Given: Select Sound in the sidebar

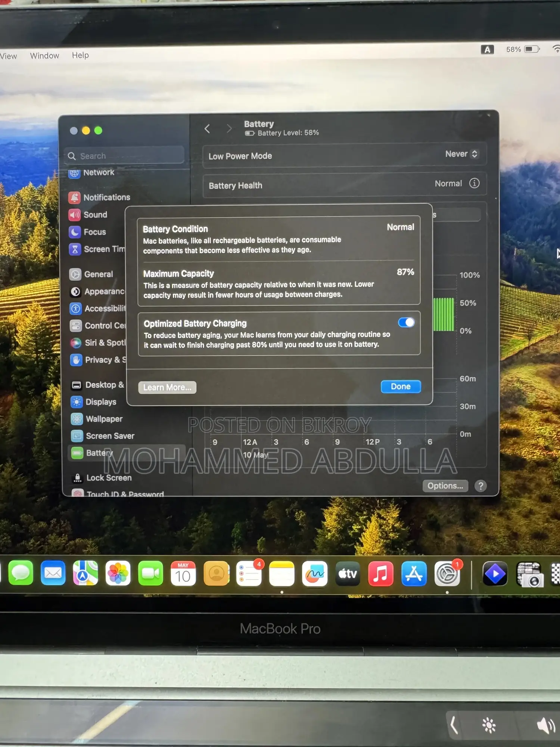Looking at the screenshot, I should [88, 215].
